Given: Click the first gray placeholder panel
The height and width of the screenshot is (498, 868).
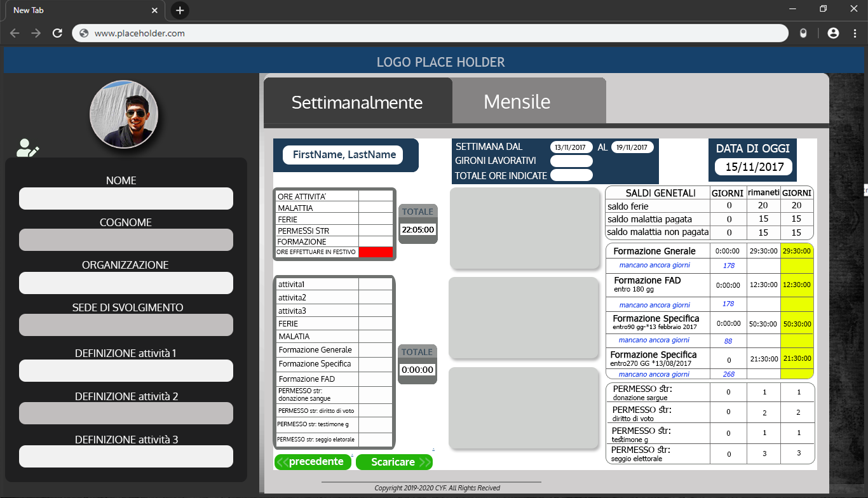Looking at the screenshot, I should pos(524,227).
